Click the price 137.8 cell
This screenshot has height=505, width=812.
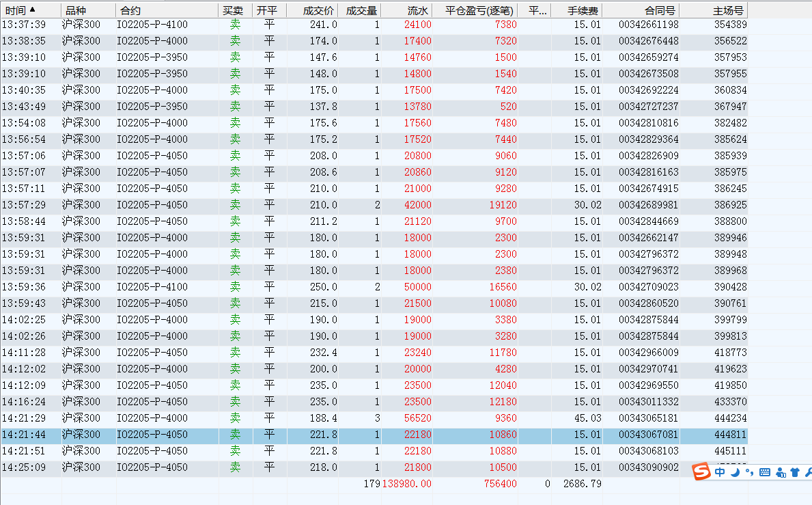[323, 107]
